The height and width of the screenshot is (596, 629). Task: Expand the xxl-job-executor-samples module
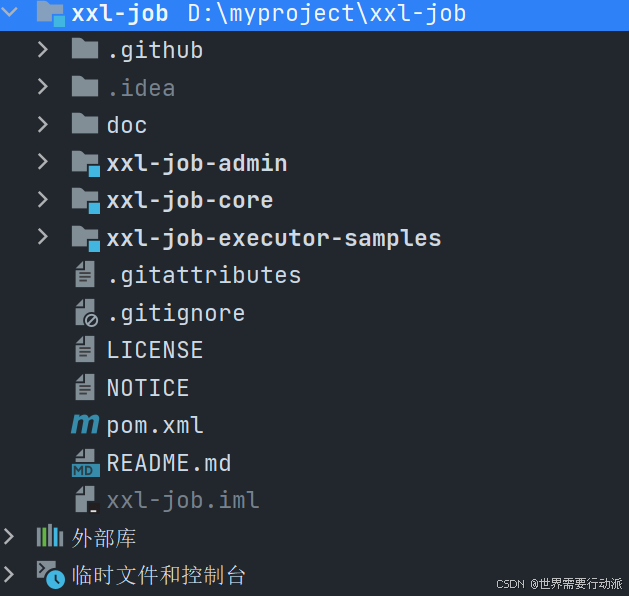tap(43, 237)
